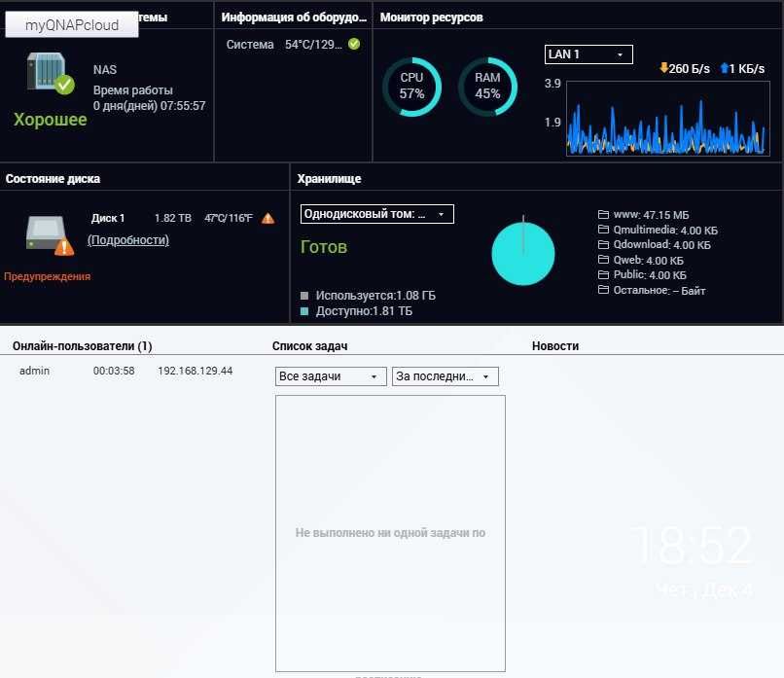Viewport: 784px width, 678px height.
Task: Open the LAN 1 interface dropdown
Action: (588, 54)
